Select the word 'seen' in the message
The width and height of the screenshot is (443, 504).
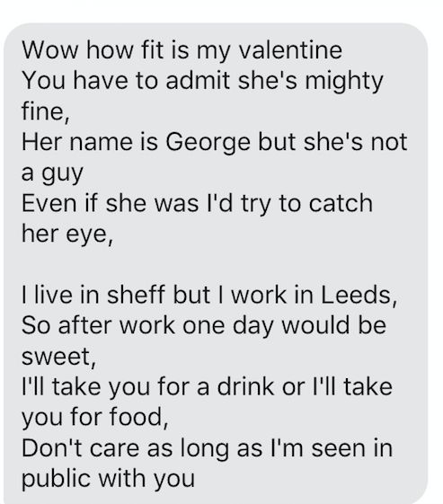(339, 449)
